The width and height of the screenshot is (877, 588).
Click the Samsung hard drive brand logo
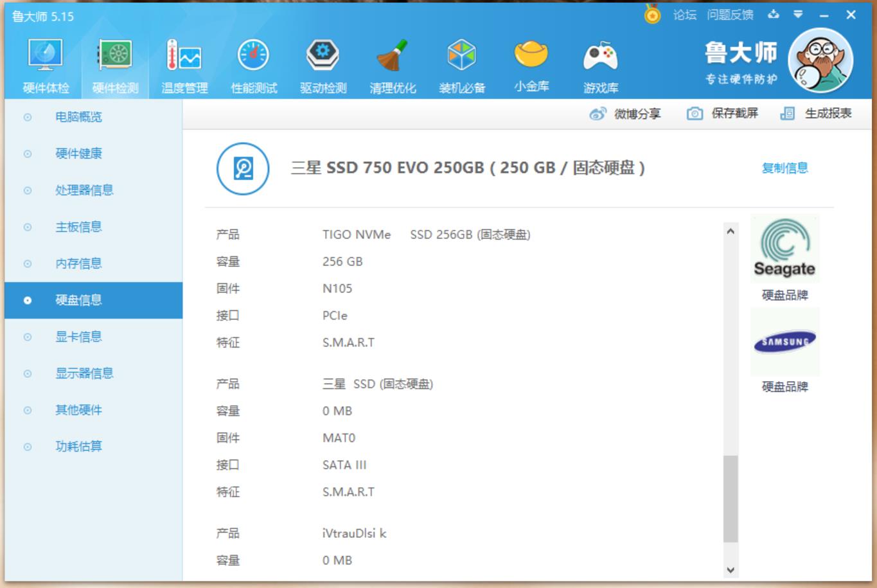coord(785,341)
